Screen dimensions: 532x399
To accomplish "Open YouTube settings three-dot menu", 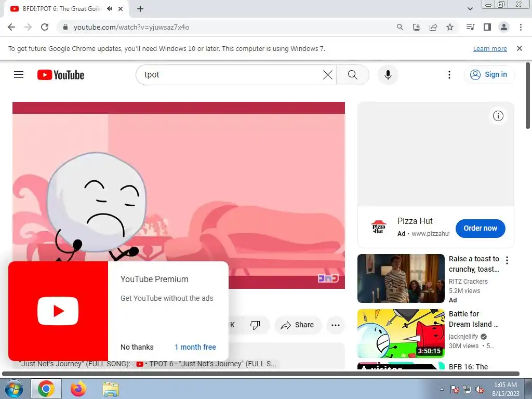I will (x=449, y=75).
